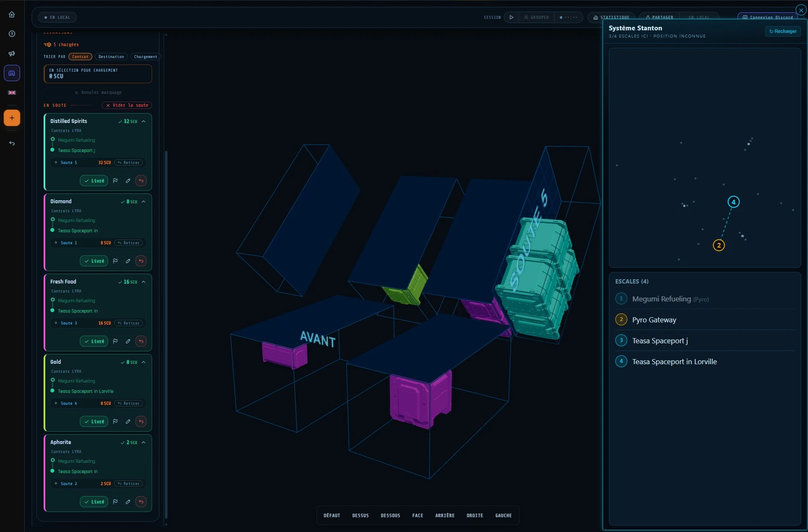The width and height of the screenshot is (808, 532).
Task: Click the sidebar back arrow icon
Action: pyautogui.click(x=12, y=143)
